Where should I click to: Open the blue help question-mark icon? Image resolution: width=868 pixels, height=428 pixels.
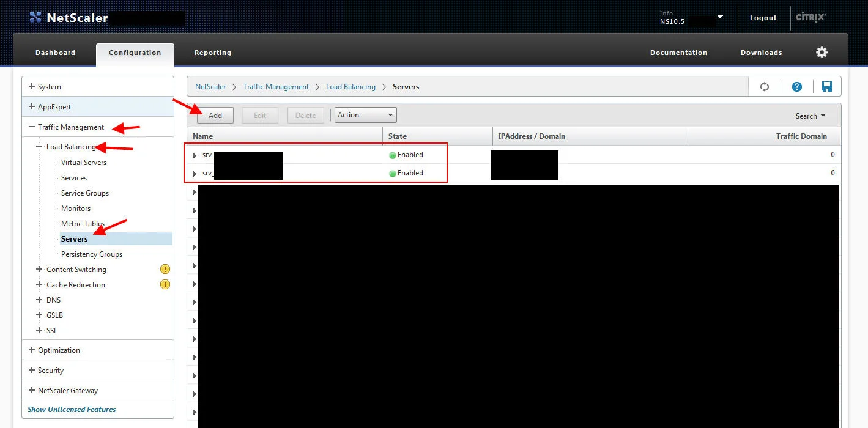click(797, 87)
